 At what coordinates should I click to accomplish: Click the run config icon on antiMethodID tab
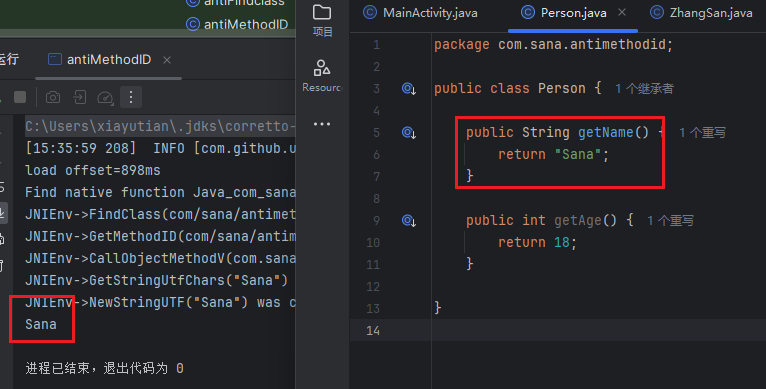coord(55,60)
